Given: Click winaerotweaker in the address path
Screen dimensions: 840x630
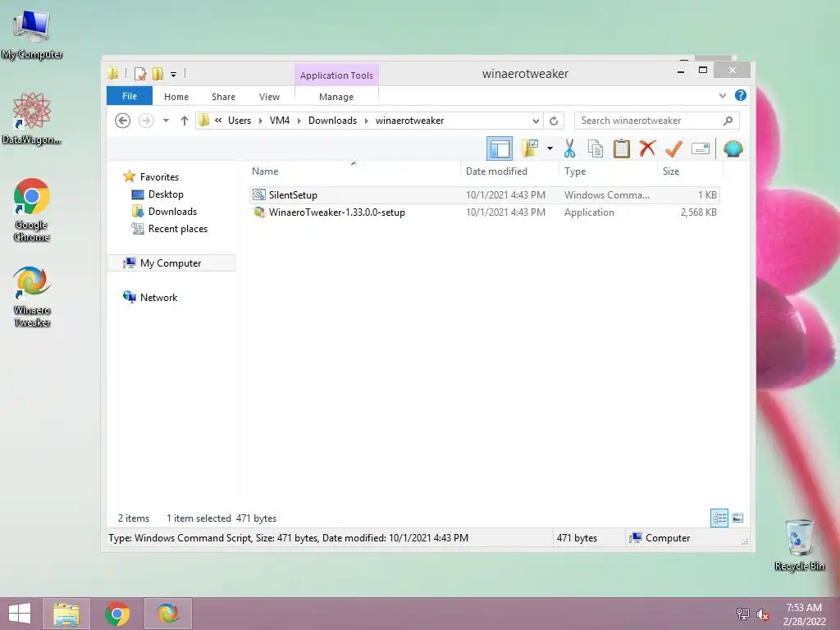Looking at the screenshot, I should coord(410,121).
